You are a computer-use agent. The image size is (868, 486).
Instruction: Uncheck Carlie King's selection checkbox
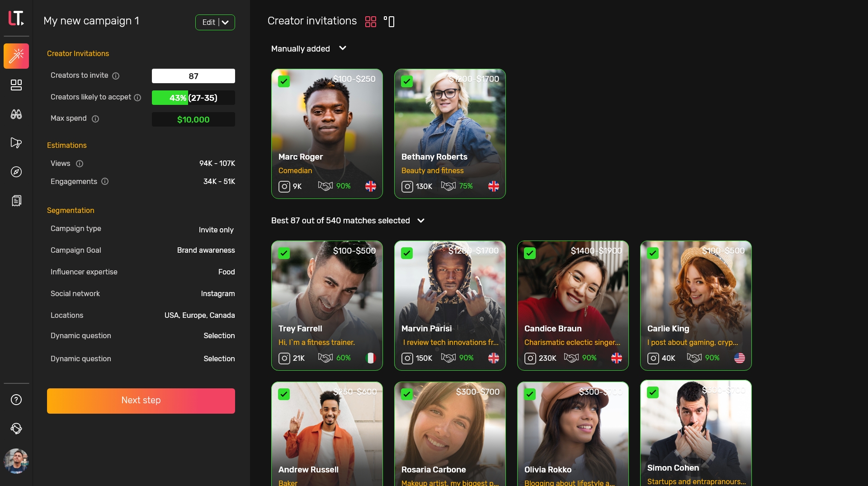[653, 253]
